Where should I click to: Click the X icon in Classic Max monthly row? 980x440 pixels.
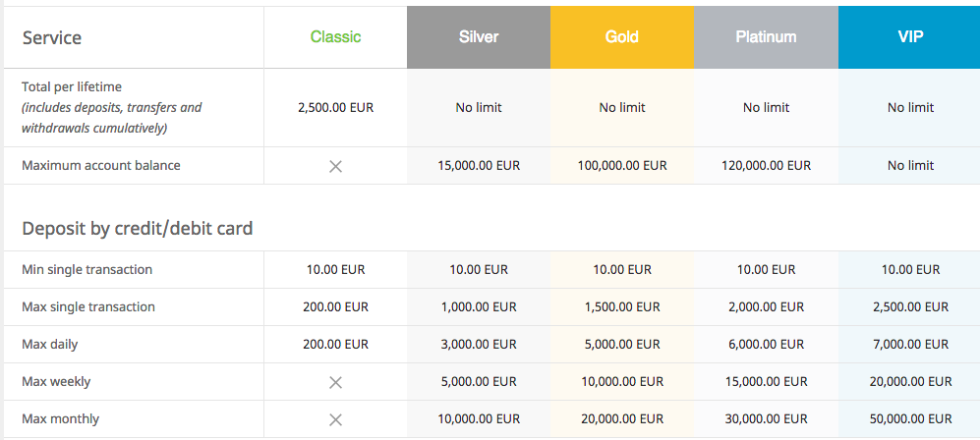pos(335,420)
